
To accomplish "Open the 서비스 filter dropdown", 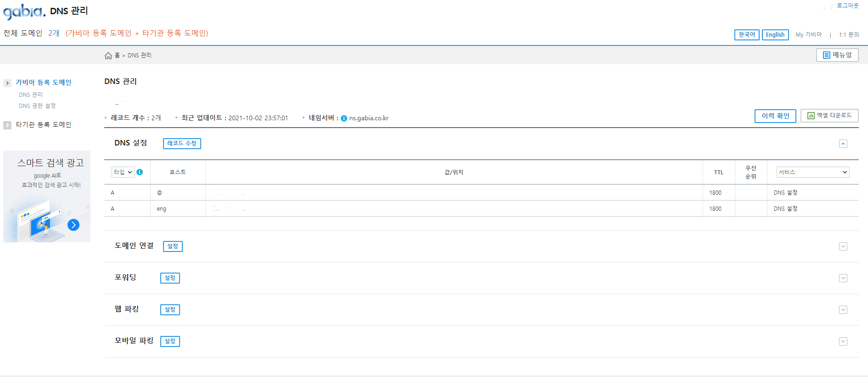I will 813,172.
